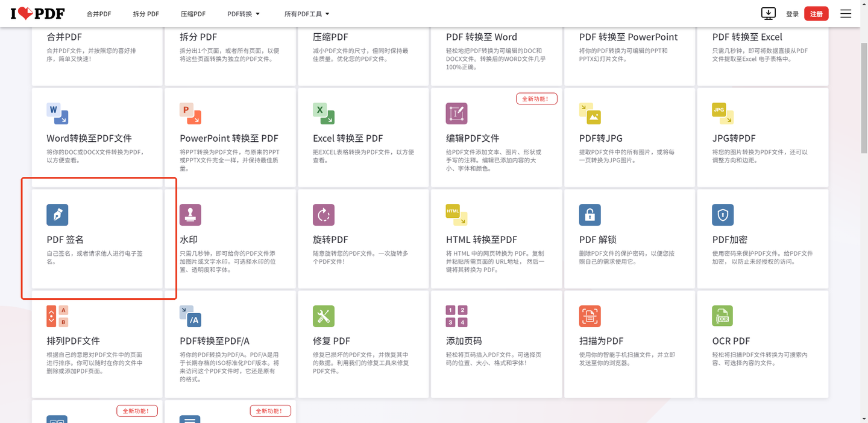868x423 pixels.
Task: Expand the 所有PDF工具 dropdown
Action: click(x=307, y=13)
